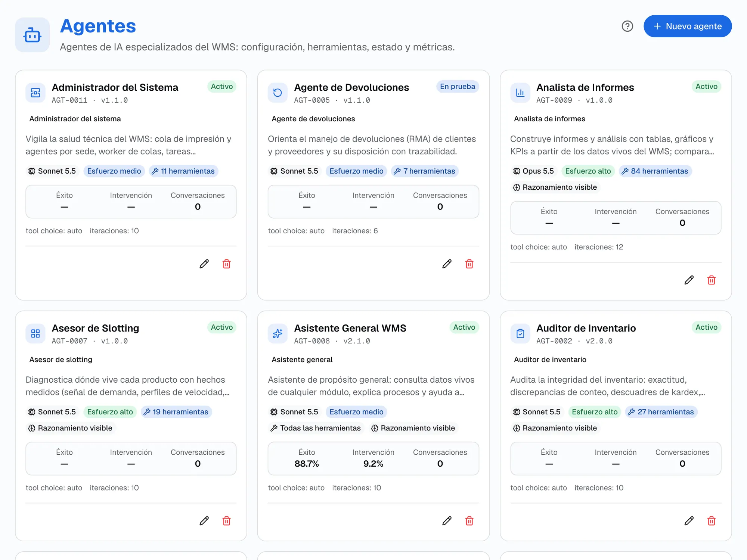Open the Agente de Devoluciones title
This screenshot has width=747, height=560.
coord(351,87)
